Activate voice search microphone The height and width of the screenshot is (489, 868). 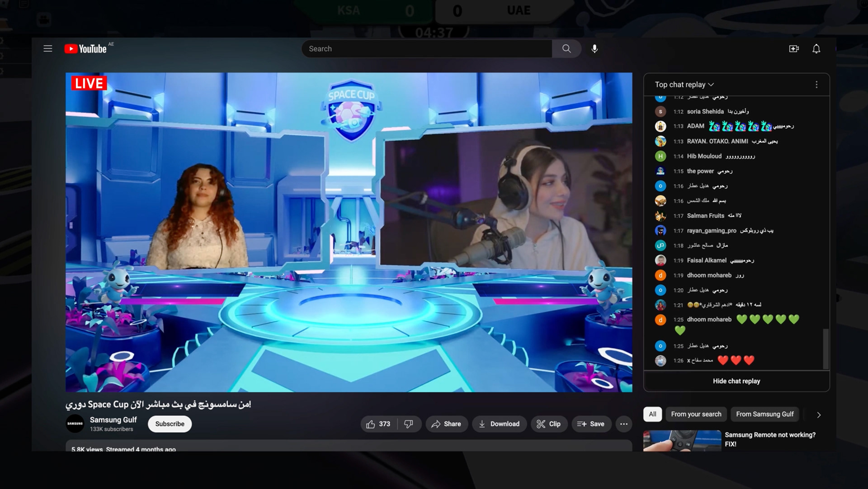[594, 49]
